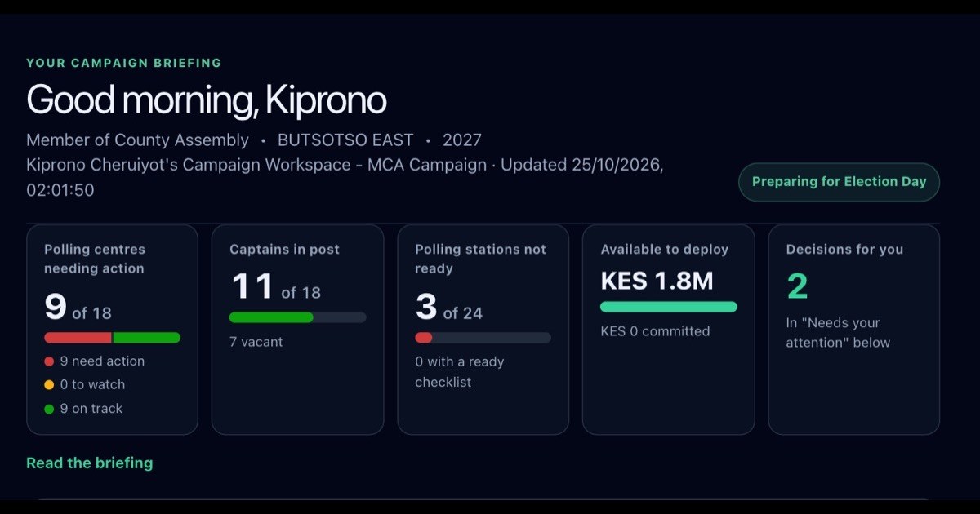Image resolution: width=980 pixels, height=514 pixels.
Task: Select the 0 to watch legend entry
Action: (x=85, y=384)
